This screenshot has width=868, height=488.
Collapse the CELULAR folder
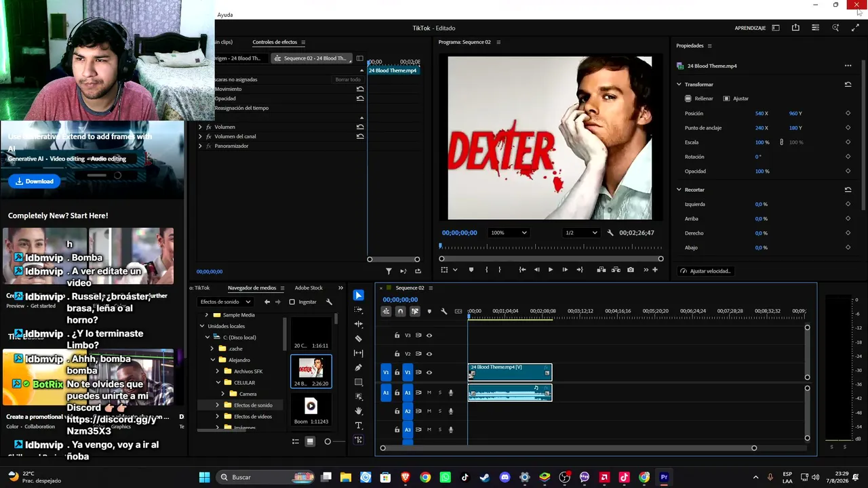[x=218, y=382]
